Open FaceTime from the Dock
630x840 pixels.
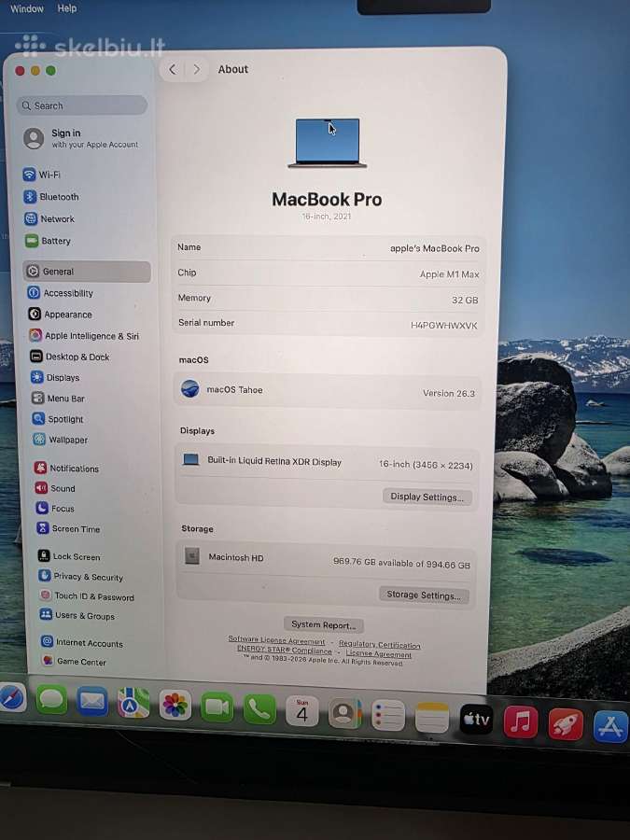(x=217, y=707)
